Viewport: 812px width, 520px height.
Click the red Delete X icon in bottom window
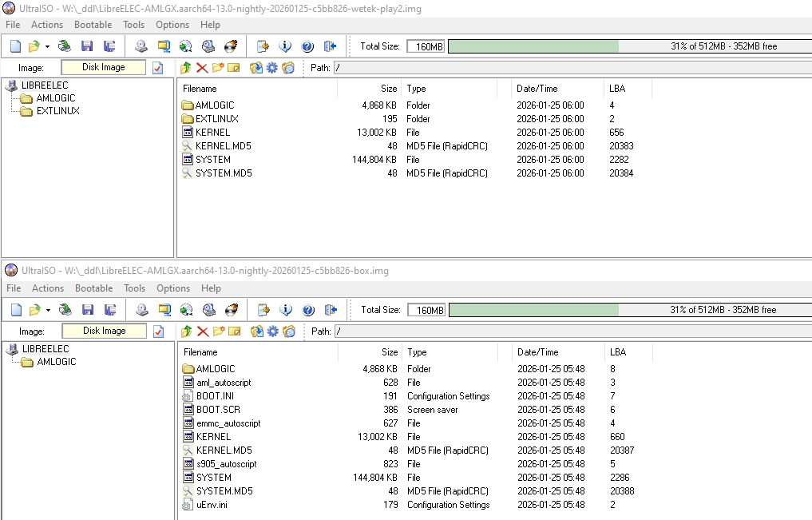tap(202, 331)
